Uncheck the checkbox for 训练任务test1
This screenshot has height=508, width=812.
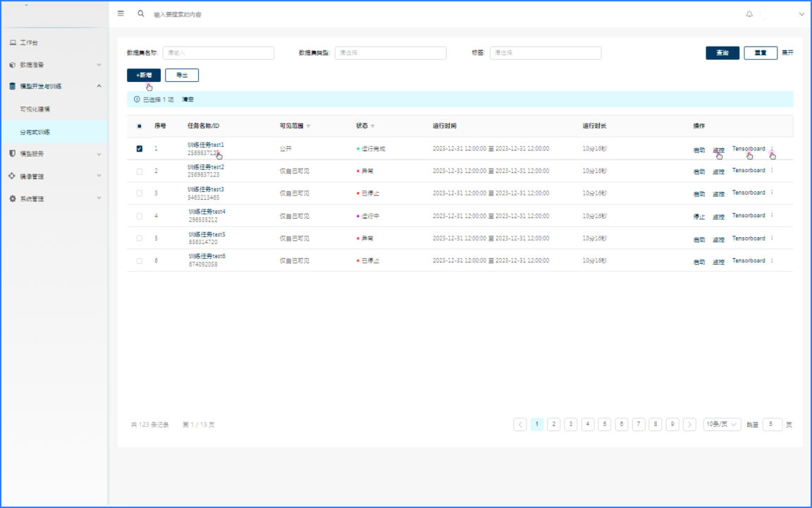pyautogui.click(x=139, y=149)
